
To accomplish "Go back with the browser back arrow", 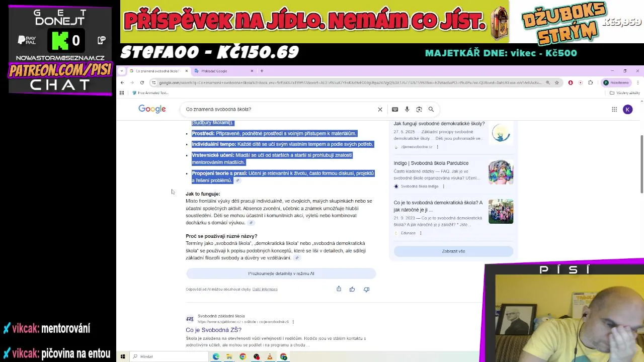I will click(122, 82).
